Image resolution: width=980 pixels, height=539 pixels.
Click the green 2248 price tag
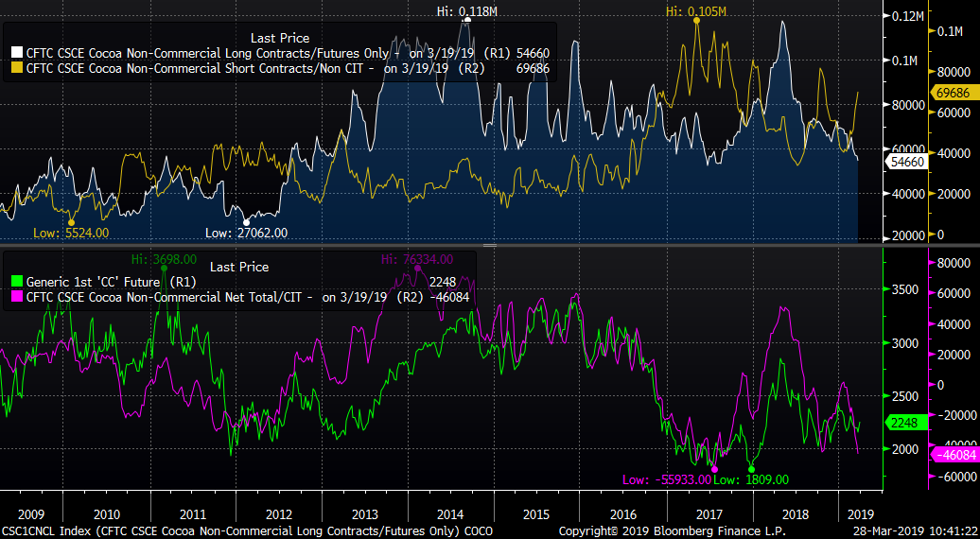click(x=901, y=424)
